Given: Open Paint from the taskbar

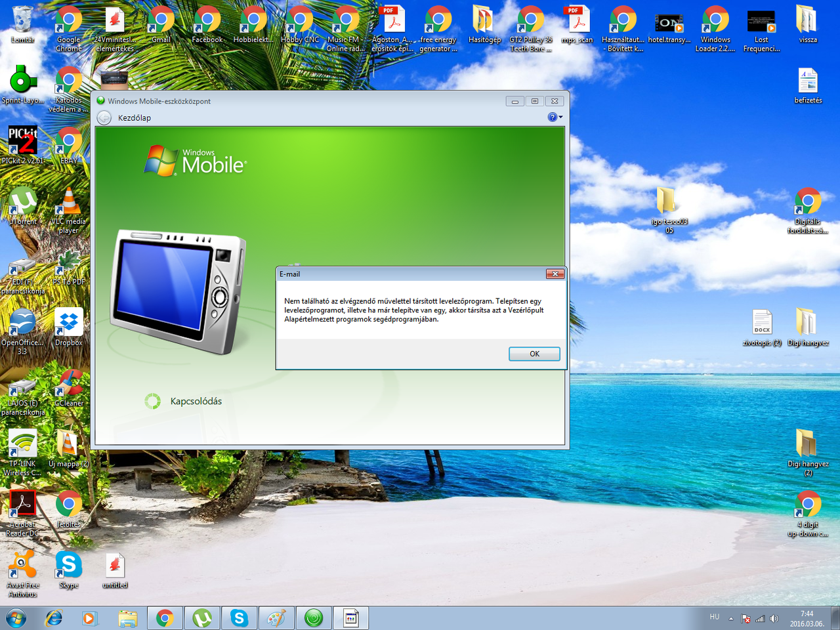Looking at the screenshot, I should (276, 618).
